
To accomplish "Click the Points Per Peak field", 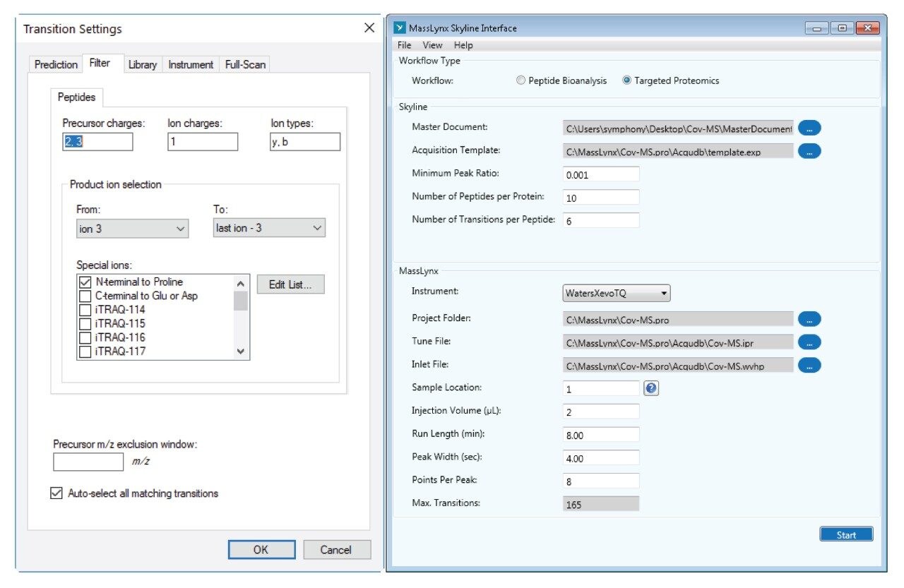I will [x=601, y=481].
